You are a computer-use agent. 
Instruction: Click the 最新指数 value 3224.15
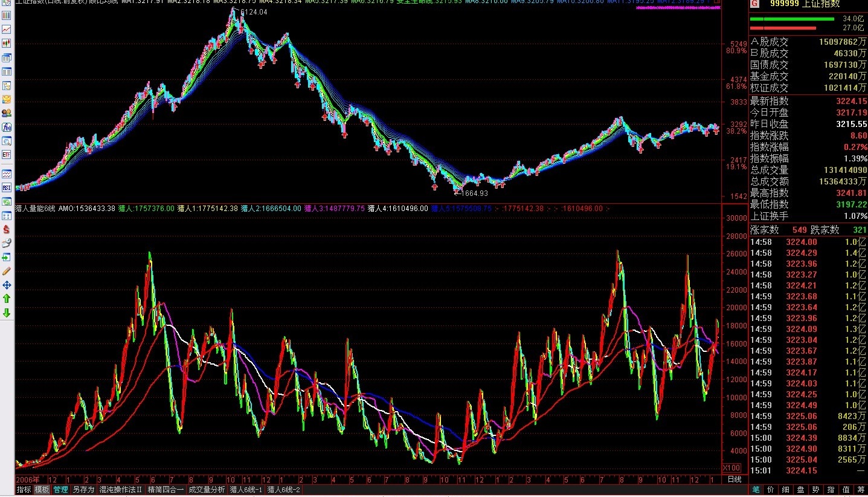pyautogui.click(x=850, y=101)
